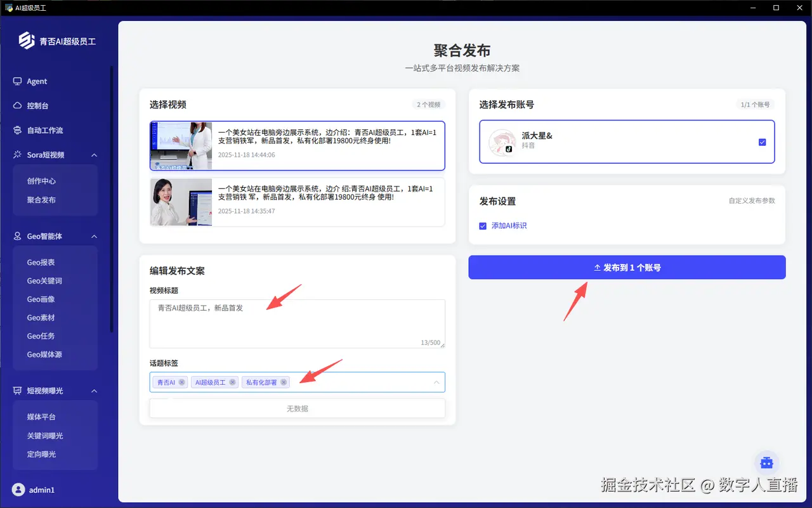
Task: Click the 无数据 dropdown message
Action: 298,408
